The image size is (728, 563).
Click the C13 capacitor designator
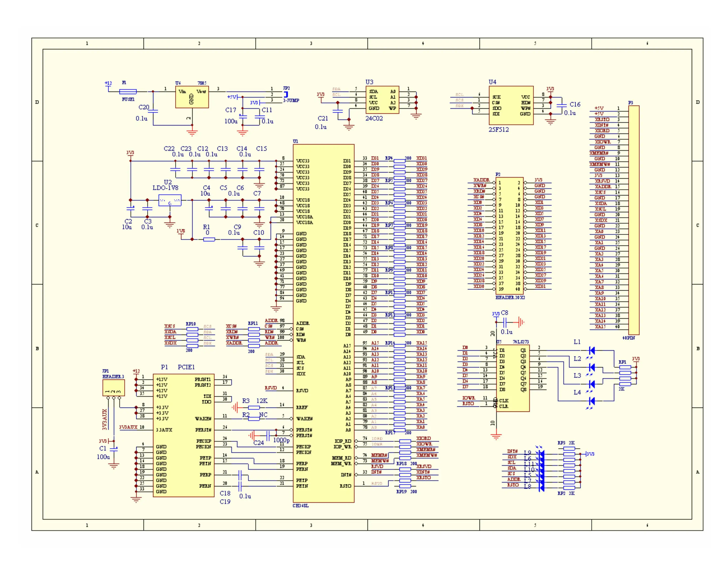pyautogui.click(x=222, y=149)
